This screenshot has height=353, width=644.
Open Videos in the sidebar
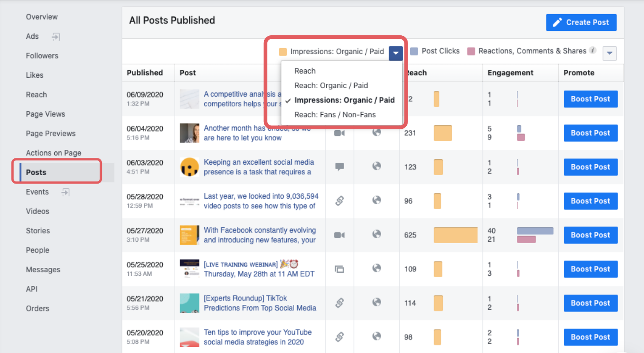pos(37,211)
